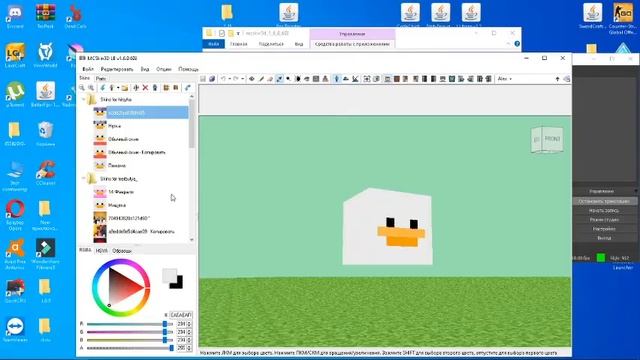The width and height of the screenshot is (640, 360).
Task: Open the Файл menu
Action: pyautogui.click(x=88, y=69)
